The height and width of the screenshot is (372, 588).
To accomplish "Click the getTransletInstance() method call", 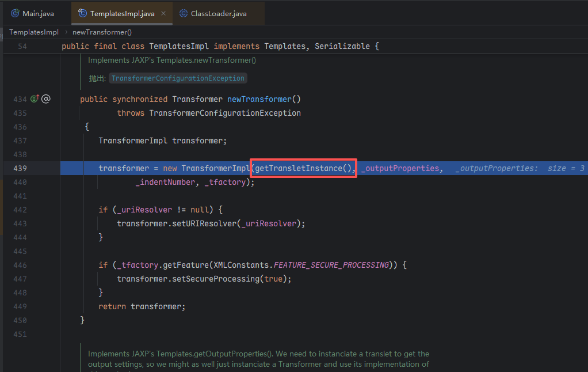I will [303, 168].
